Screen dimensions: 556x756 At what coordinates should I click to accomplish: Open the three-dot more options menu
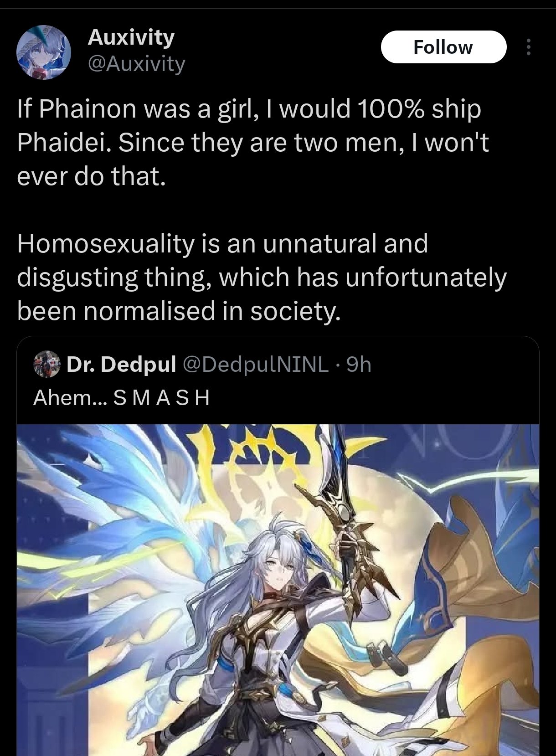point(529,47)
